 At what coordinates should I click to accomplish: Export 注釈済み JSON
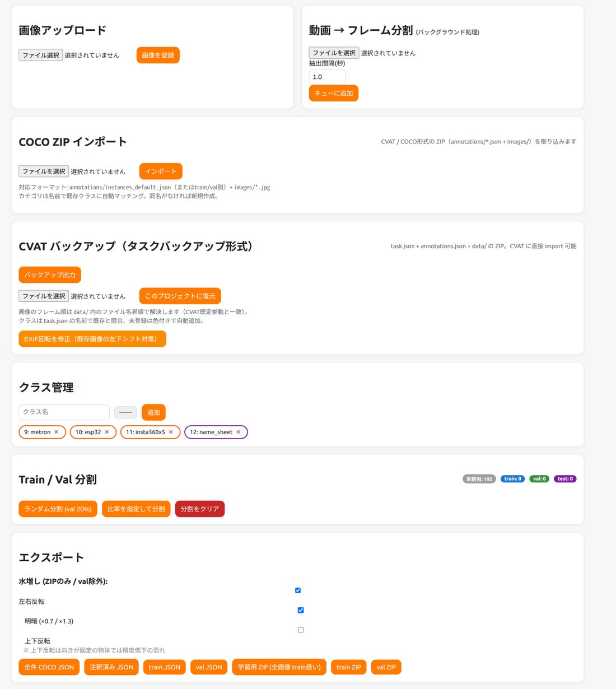(x=111, y=667)
